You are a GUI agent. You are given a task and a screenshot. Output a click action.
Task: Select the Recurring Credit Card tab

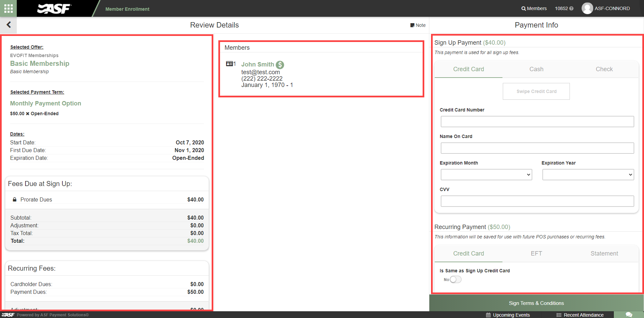click(469, 254)
